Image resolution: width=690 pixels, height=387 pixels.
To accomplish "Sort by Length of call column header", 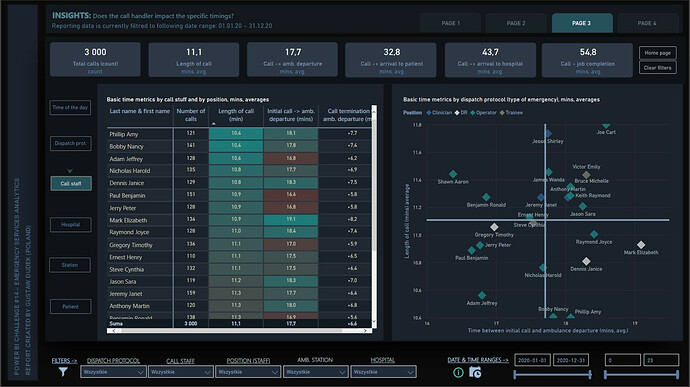I will [x=236, y=115].
